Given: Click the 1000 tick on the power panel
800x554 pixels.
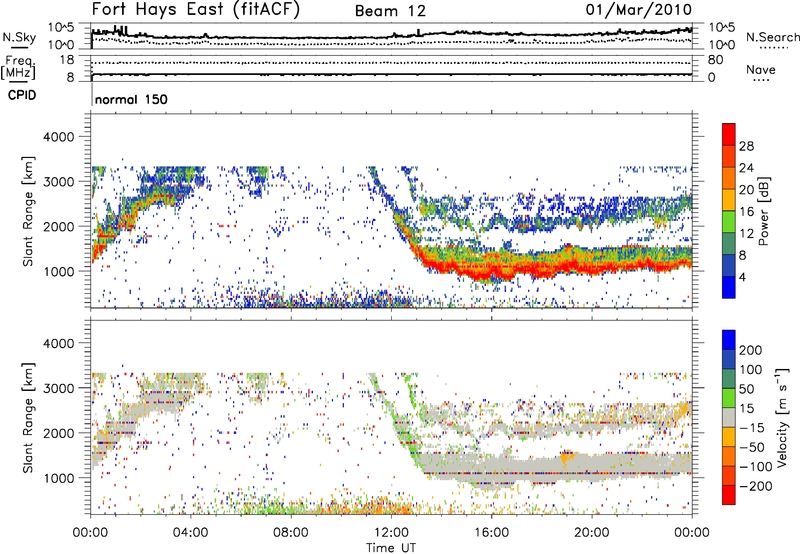Looking at the screenshot, I should (x=59, y=271).
